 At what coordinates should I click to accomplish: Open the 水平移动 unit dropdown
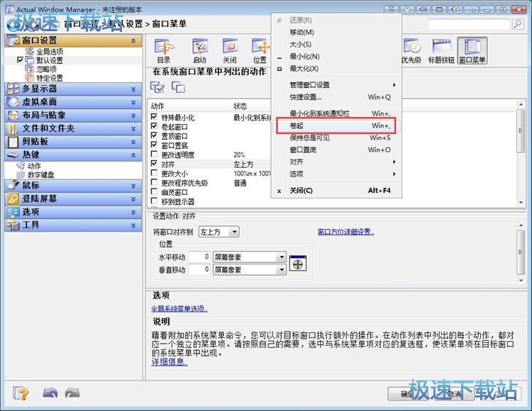coord(248,257)
